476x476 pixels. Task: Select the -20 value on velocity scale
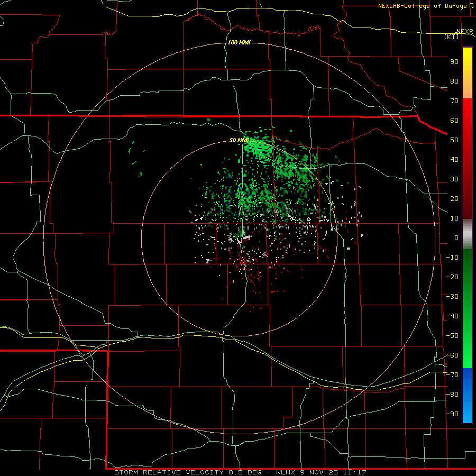452,277
